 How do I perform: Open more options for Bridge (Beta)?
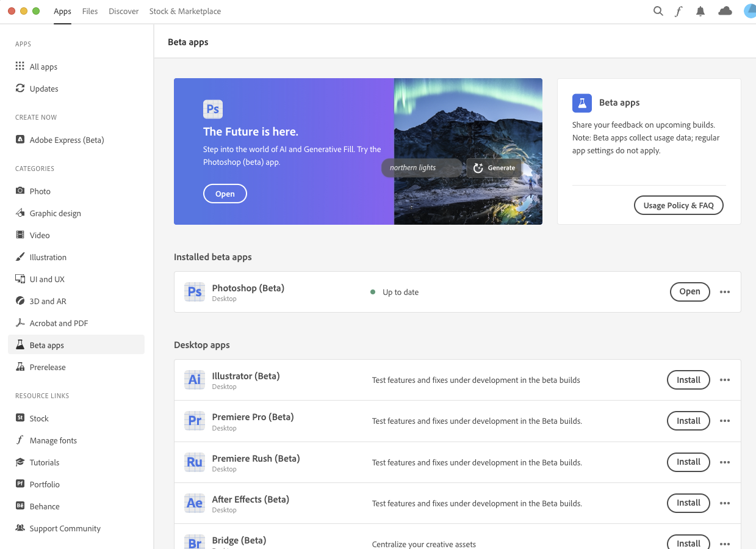725,544
